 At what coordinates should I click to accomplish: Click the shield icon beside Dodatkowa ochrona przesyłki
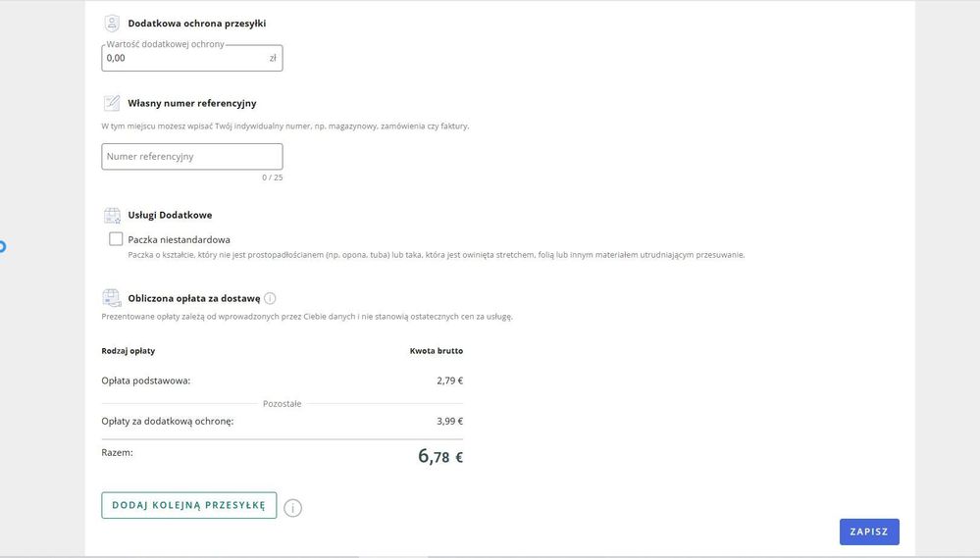pos(112,24)
